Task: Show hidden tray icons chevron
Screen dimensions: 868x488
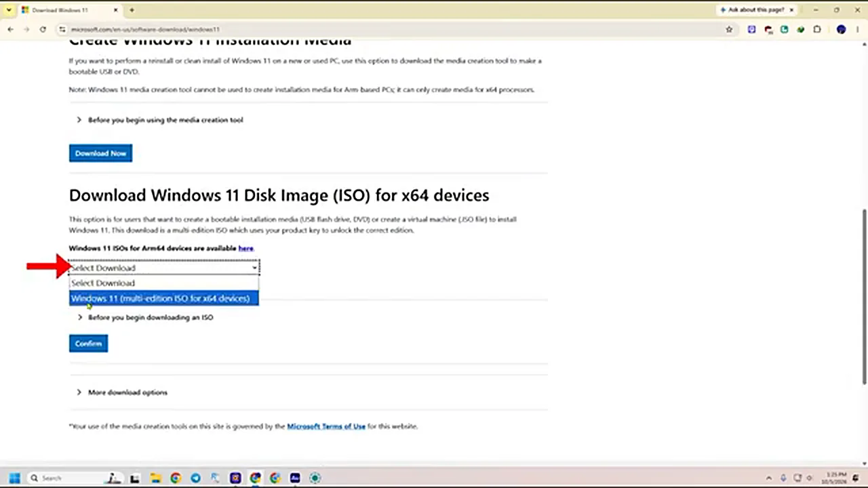Action: point(769,478)
